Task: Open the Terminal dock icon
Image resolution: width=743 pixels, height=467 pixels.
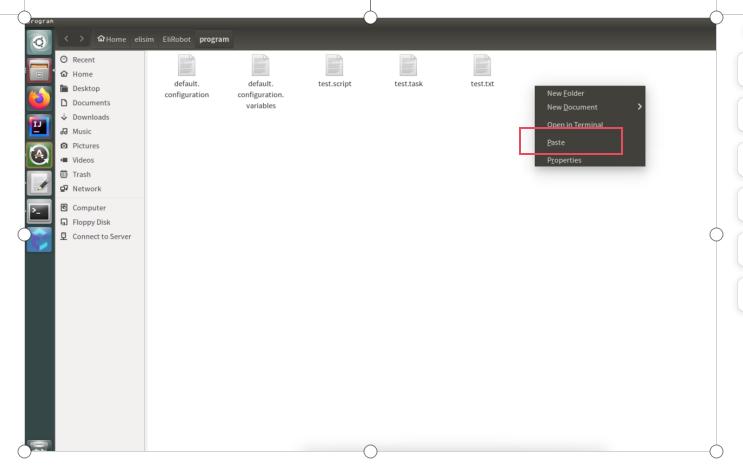Action: (x=39, y=211)
